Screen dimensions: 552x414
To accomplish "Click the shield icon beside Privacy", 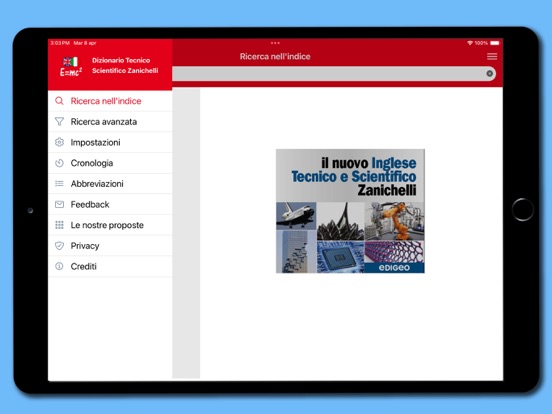I will [x=59, y=246].
